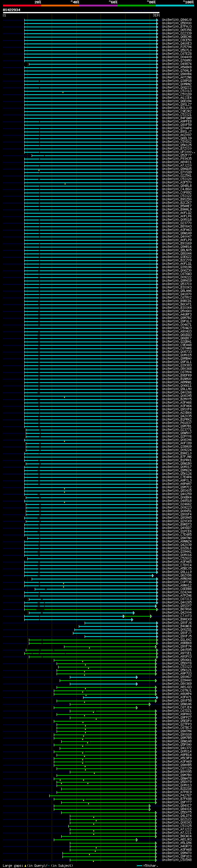Select label UniRef100_Q506K1

pyautogui.click(x=177, y=660)
